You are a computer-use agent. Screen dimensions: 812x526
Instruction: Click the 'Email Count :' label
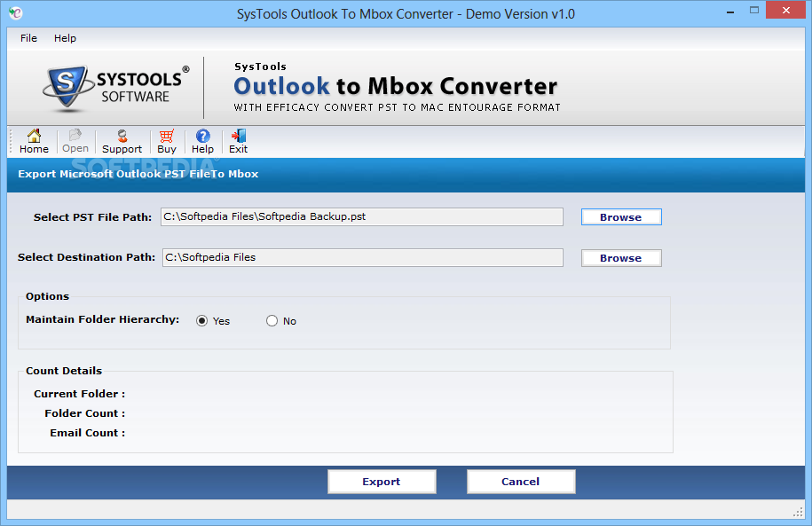(88, 434)
